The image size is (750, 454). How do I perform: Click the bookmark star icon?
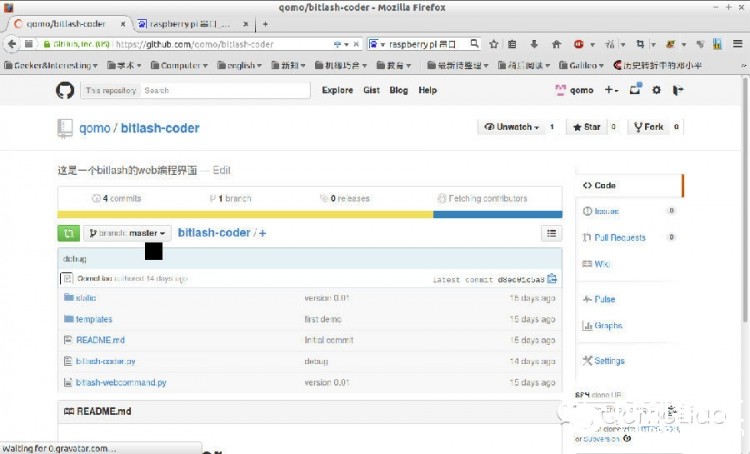point(494,44)
